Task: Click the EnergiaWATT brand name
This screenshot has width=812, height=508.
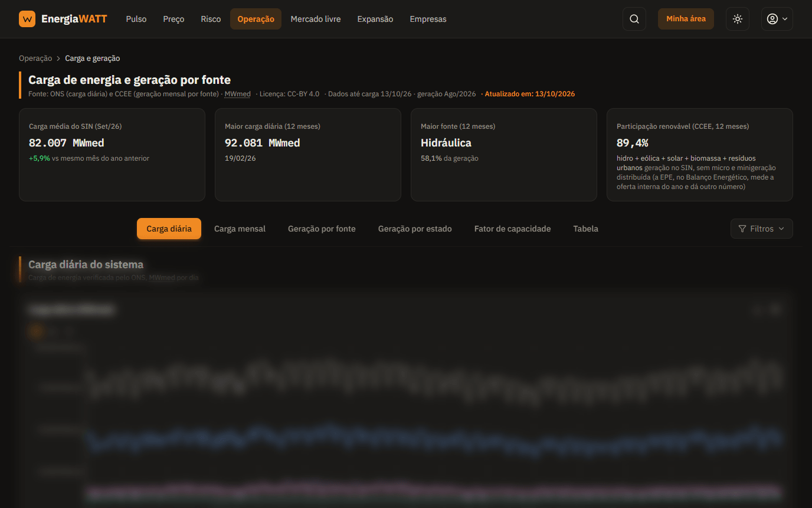Action: click(x=74, y=19)
